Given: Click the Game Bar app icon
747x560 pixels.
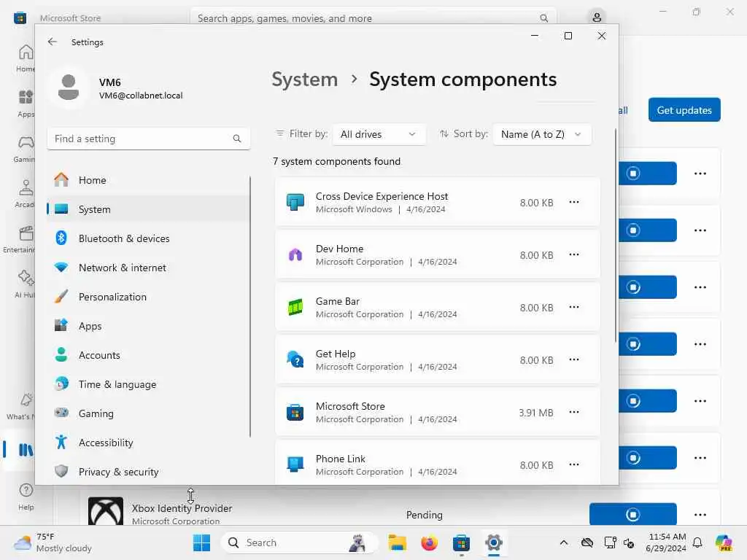Looking at the screenshot, I should click(295, 307).
